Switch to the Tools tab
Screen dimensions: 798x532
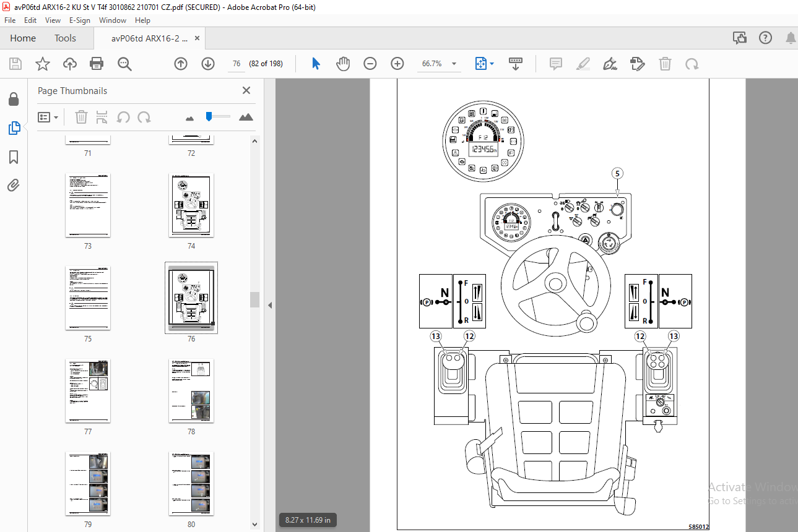[65, 38]
